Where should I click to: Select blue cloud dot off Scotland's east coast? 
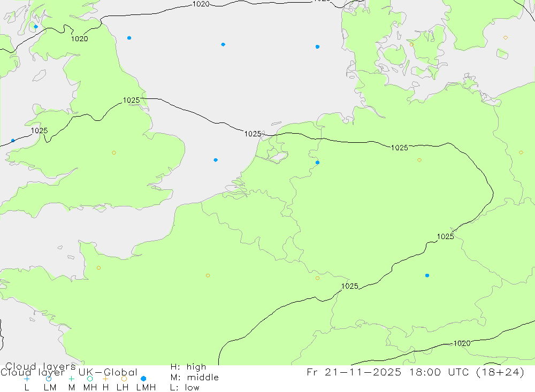(x=129, y=38)
